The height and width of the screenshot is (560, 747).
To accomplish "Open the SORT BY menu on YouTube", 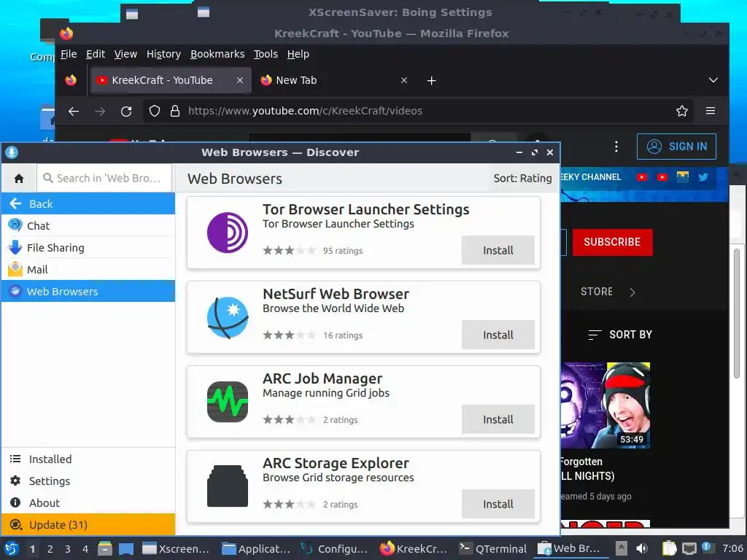I will pyautogui.click(x=620, y=335).
